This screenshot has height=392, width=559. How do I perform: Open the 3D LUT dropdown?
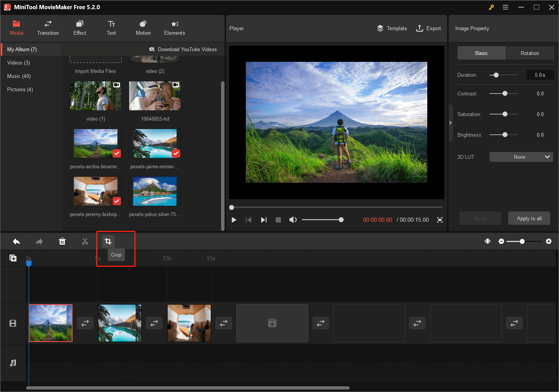pyautogui.click(x=521, y=156)
